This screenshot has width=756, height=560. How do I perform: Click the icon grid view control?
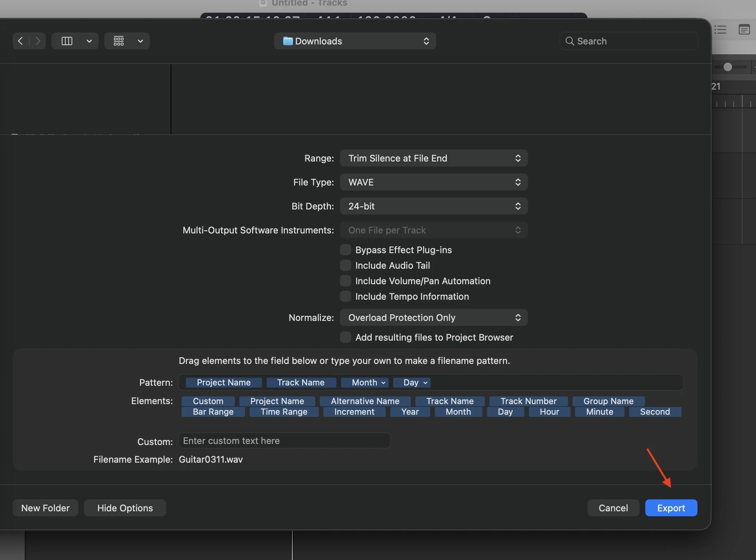[x=118, y=41]
